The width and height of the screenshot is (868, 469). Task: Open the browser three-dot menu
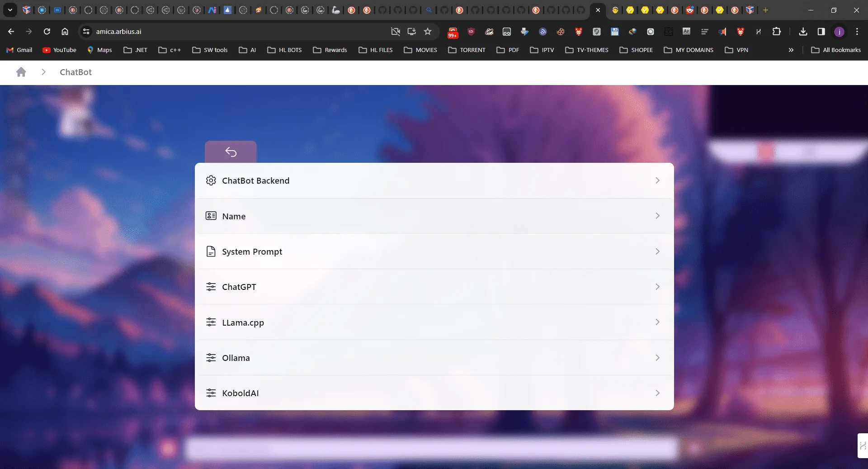(857, 31)
